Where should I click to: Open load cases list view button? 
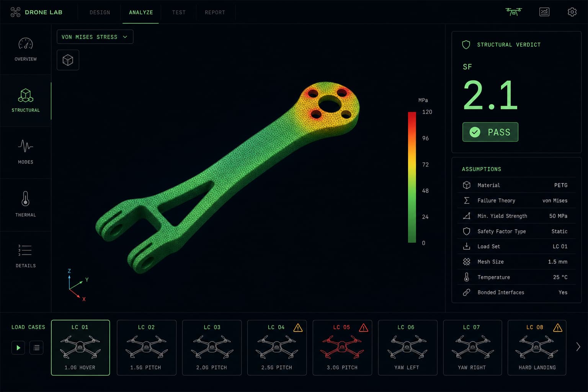pyautogui.click(x=36, y=348)
